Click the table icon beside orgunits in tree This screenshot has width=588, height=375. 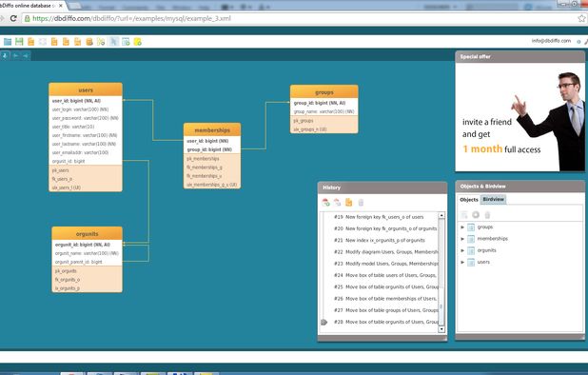click(x=471, y=250)
